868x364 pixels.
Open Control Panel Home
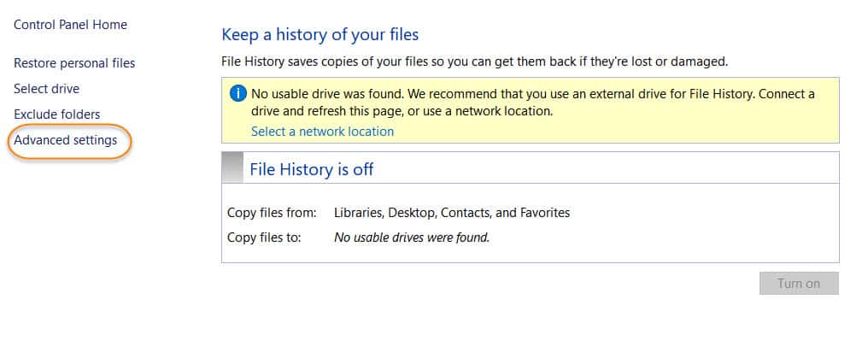click(70, 25)
